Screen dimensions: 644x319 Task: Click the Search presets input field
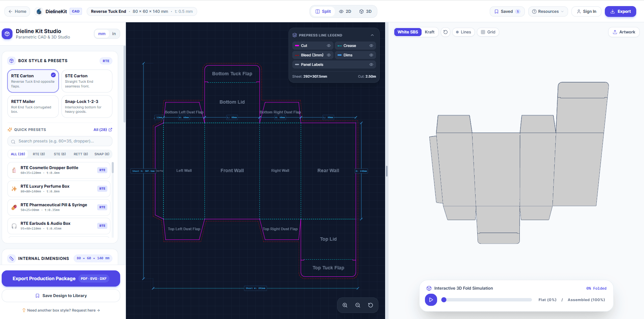click(60, 141)
